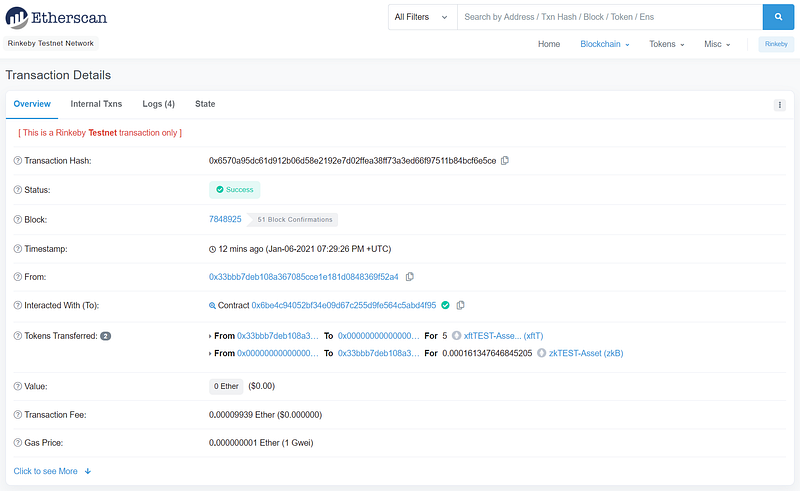Expand the second token transfer arrow

(210, 354)
